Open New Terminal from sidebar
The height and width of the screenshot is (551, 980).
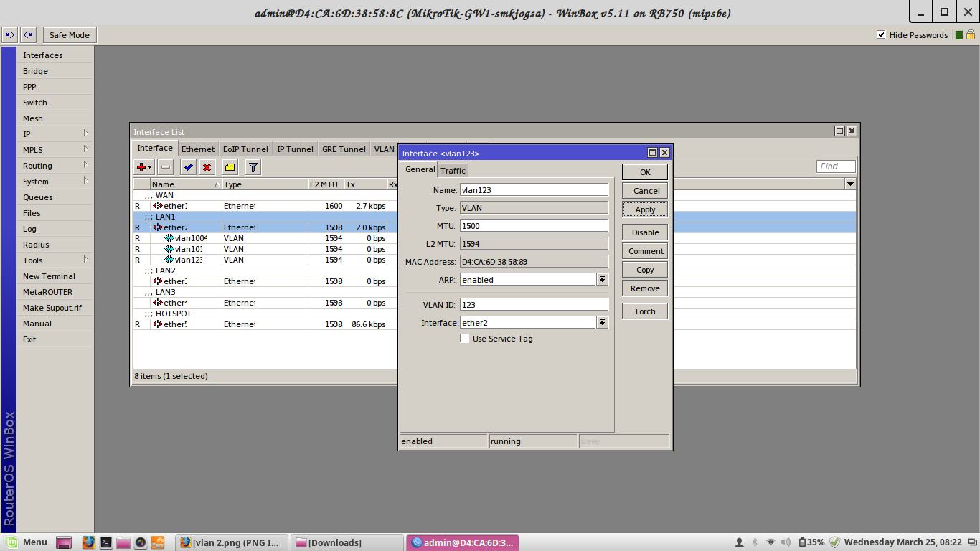(x=55, y=276)
